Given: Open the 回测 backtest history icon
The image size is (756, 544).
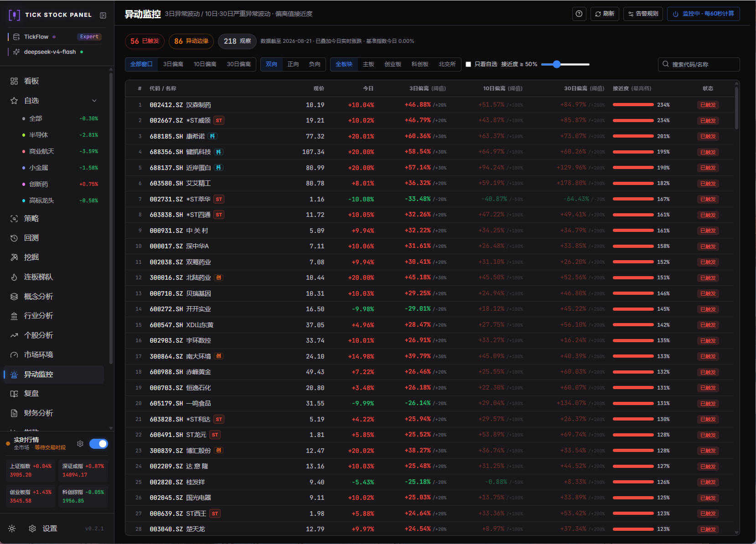Looking at the screenshot, I should tap(14, 238).
